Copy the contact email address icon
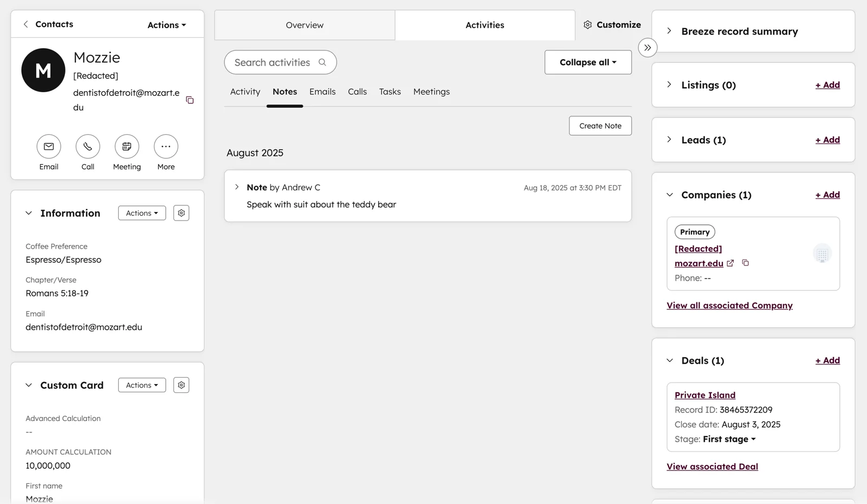 click(190, 100)
